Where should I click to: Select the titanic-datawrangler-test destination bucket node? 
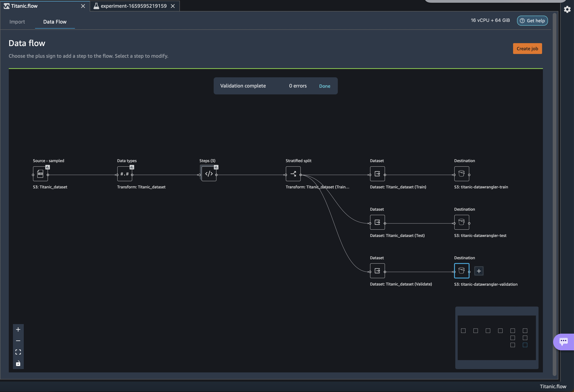[x=461, y=223]
